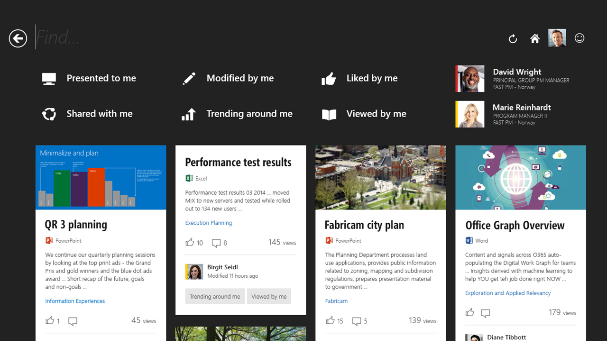The width and height of the screenshot is (607, 364).
Task: Click the Modified by me pencil icon
Action: (x=189, y=79)
